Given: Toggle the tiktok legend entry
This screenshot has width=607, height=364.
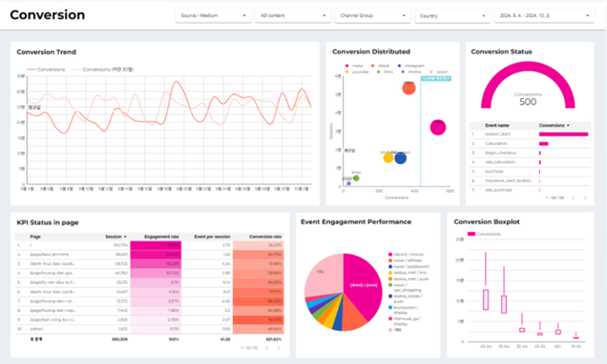Looking at the screenshot, I should 380,66.
